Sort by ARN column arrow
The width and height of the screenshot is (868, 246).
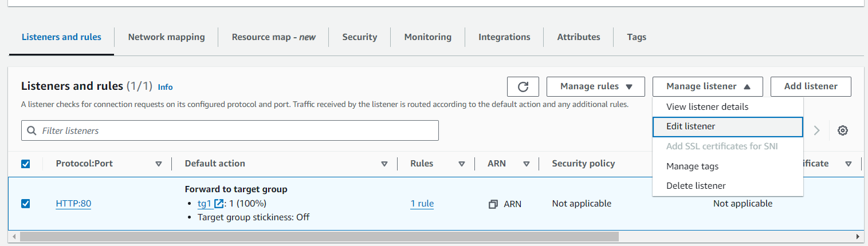tap(526, 164)
